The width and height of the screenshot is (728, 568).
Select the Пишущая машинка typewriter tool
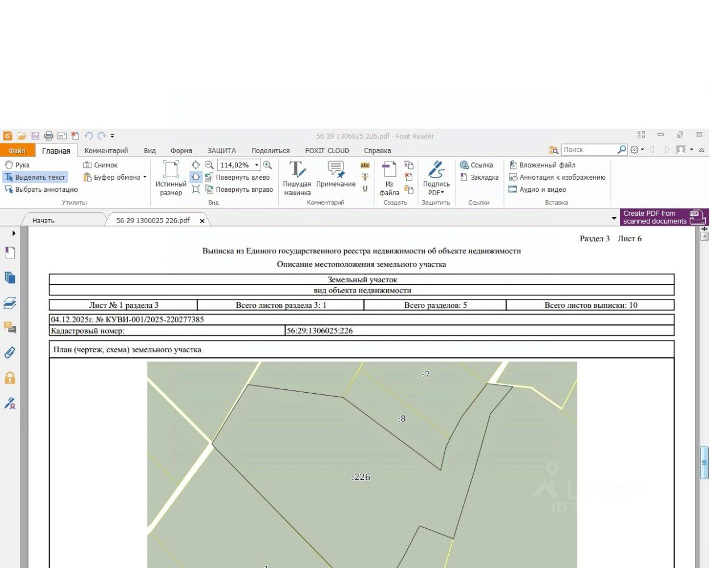tap(297, 178)
